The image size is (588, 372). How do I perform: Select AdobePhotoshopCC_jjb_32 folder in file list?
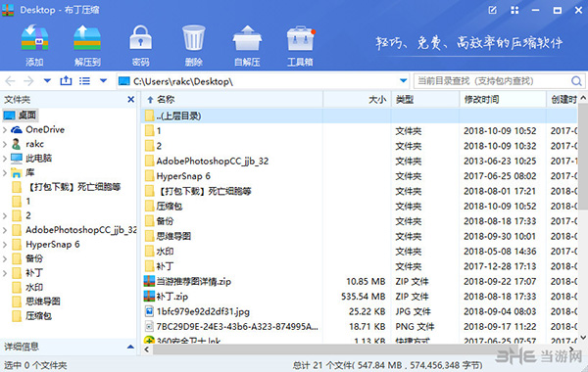360,162
